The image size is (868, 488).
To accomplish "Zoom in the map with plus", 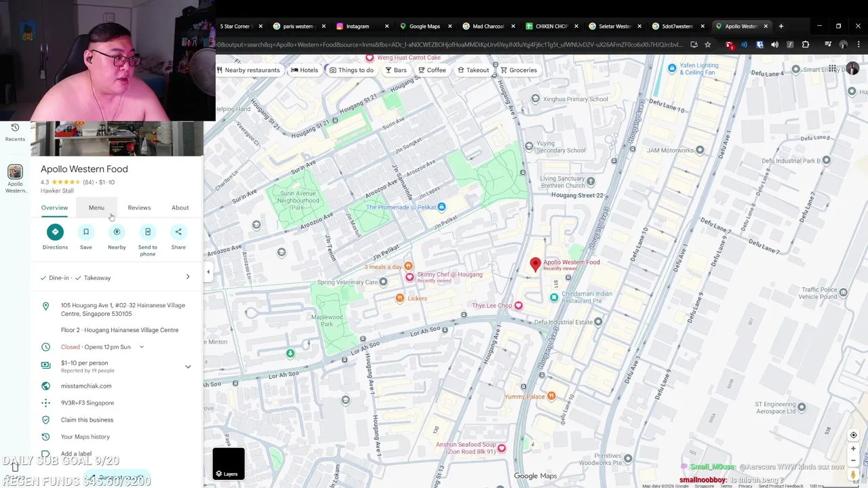I will coord(854,449).
